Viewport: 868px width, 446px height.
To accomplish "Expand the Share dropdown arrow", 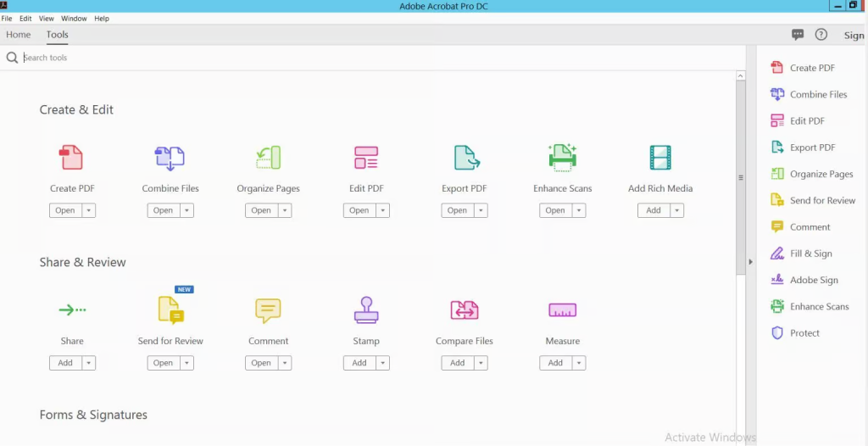I will [89, 363].
